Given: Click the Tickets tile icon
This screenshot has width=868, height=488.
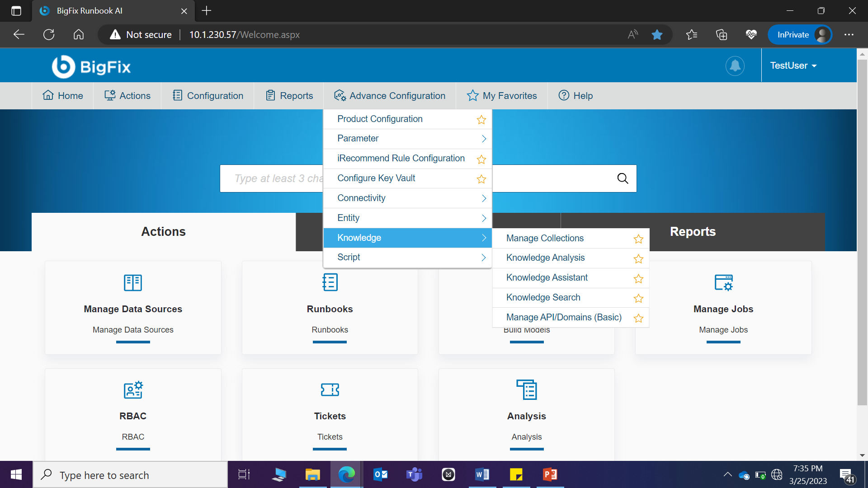Looking at the screenshot, I should (x=330, y=389).
